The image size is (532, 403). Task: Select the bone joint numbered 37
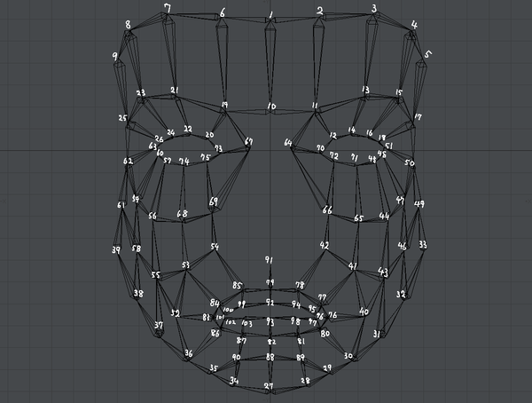pyautogui.click(x=159, y=325)
